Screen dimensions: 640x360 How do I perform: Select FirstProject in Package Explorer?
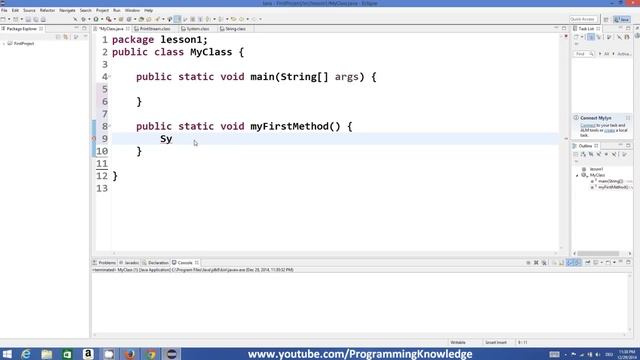[24, 43]
